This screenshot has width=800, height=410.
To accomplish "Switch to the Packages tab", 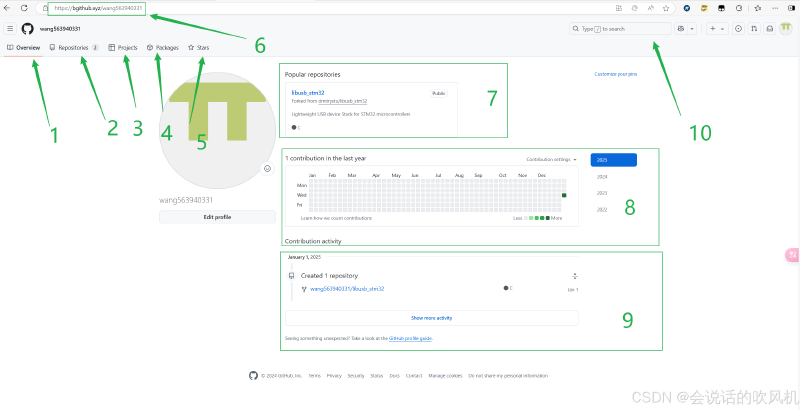I will click(163, 47).
